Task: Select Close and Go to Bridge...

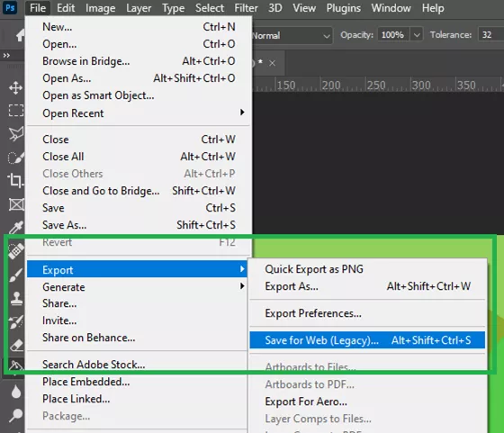Action: (139, 191)
